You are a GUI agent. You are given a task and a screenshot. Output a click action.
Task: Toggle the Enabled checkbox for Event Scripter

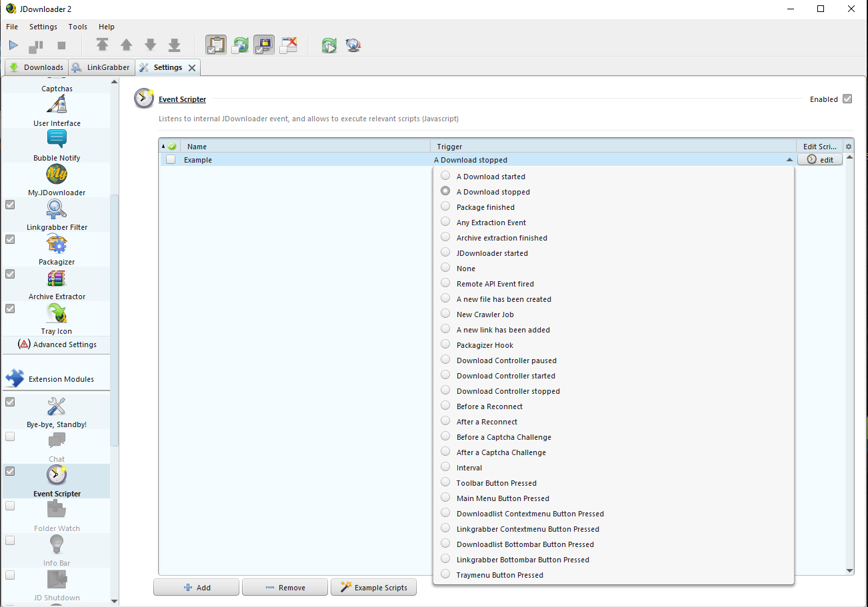click(x=847, y=99)
